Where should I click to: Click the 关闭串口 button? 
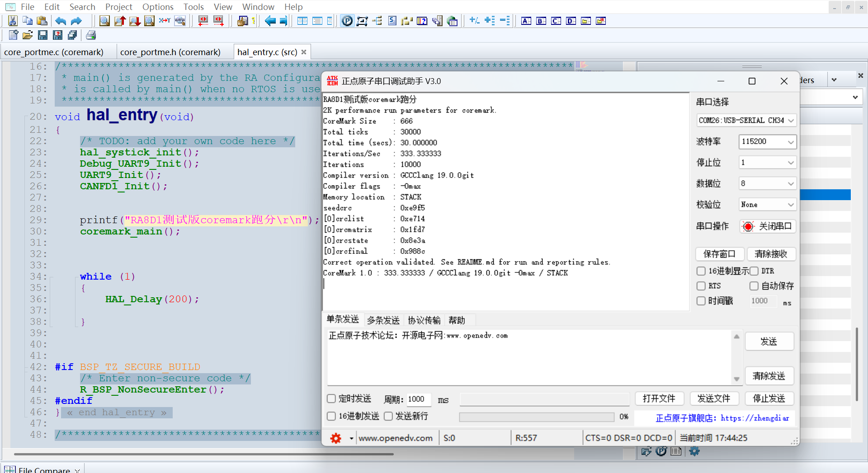(768, 226)
